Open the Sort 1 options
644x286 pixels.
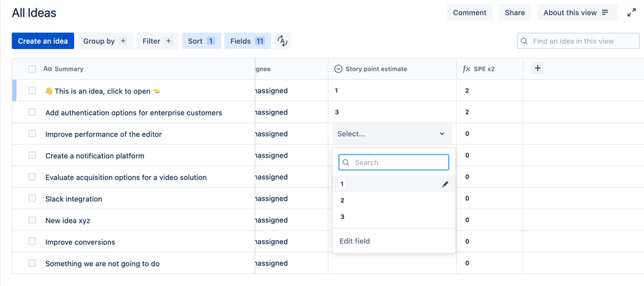(201, 41)
